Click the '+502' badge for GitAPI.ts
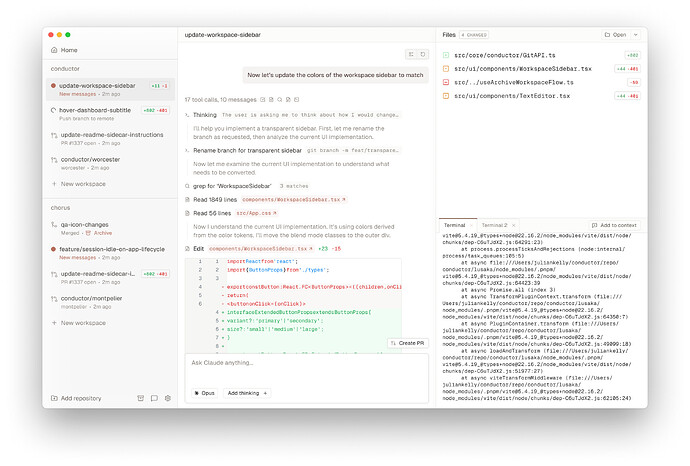This screenshot has width=690, height=466. (633, 55)
